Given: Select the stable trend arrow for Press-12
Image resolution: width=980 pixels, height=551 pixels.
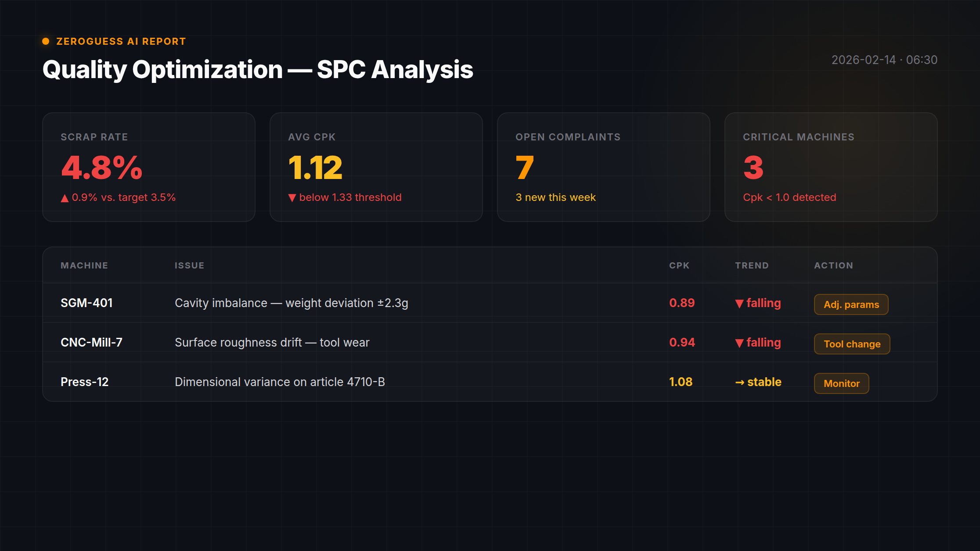Looking at the screenshot, I should point(740,382).
